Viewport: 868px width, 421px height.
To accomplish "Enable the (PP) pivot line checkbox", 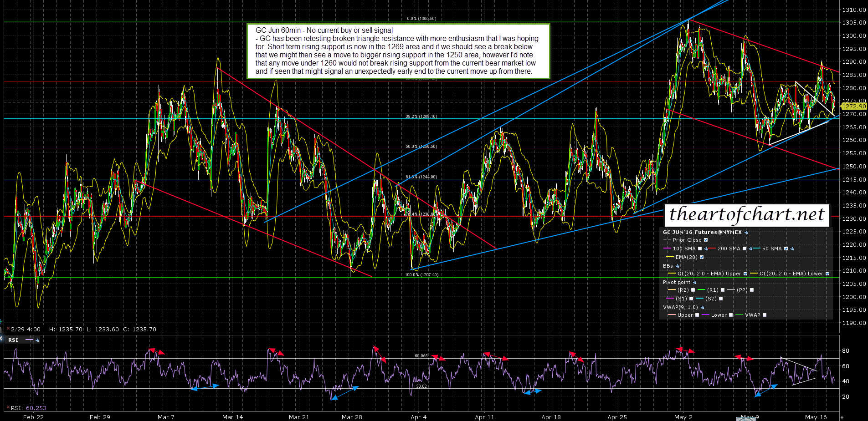I will (752, 290).
